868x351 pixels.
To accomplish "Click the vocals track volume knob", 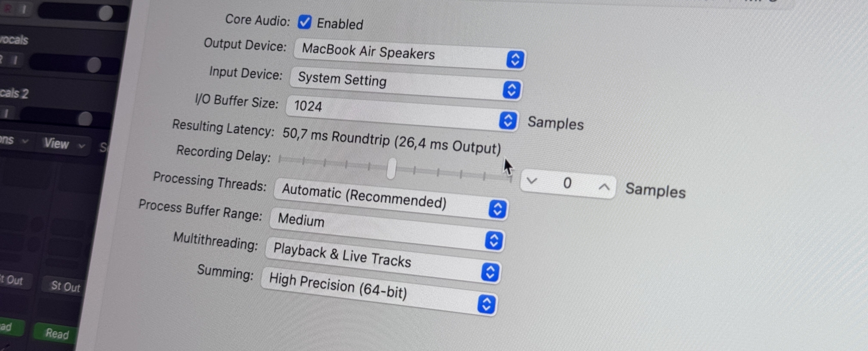I will [94, 65].
